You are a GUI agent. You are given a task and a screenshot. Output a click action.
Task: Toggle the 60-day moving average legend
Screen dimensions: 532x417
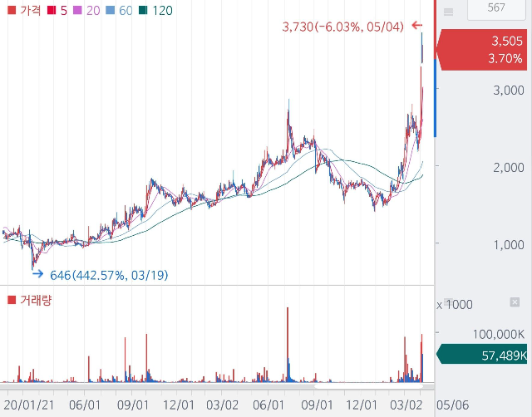(x=119, y=10)
